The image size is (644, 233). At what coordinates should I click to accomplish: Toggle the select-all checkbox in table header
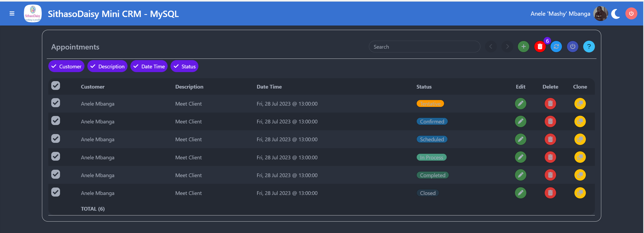point(56,86)
